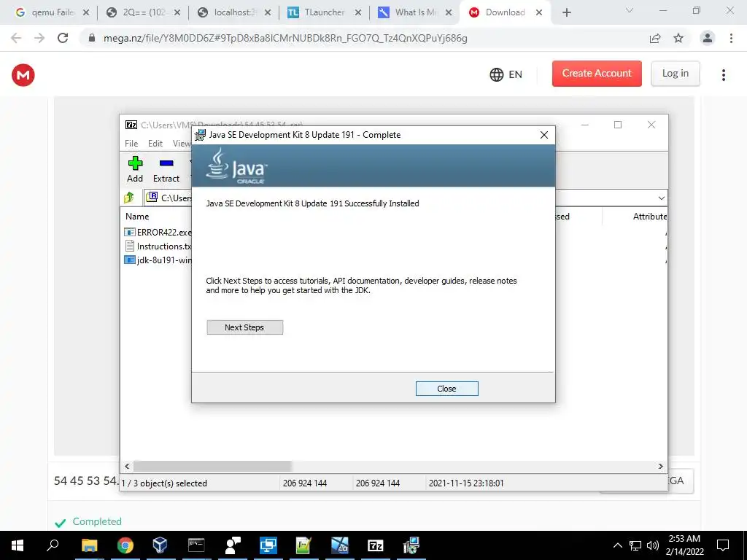Click the network tray icon
The width and height of the screenshot is (747, 560).
[x=635, y=545]
